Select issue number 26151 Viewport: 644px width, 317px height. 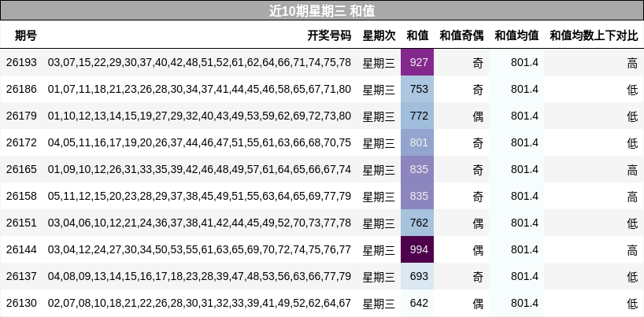pos(21,223)
